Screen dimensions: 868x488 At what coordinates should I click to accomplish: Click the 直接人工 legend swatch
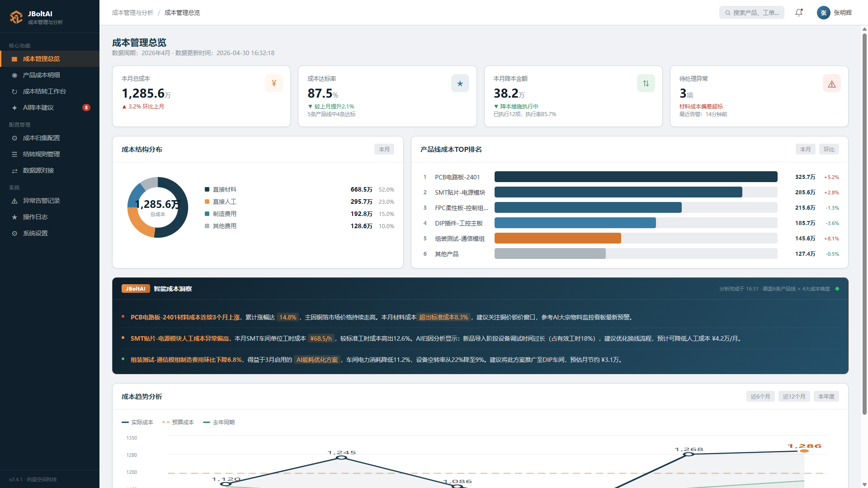point(207,202)
